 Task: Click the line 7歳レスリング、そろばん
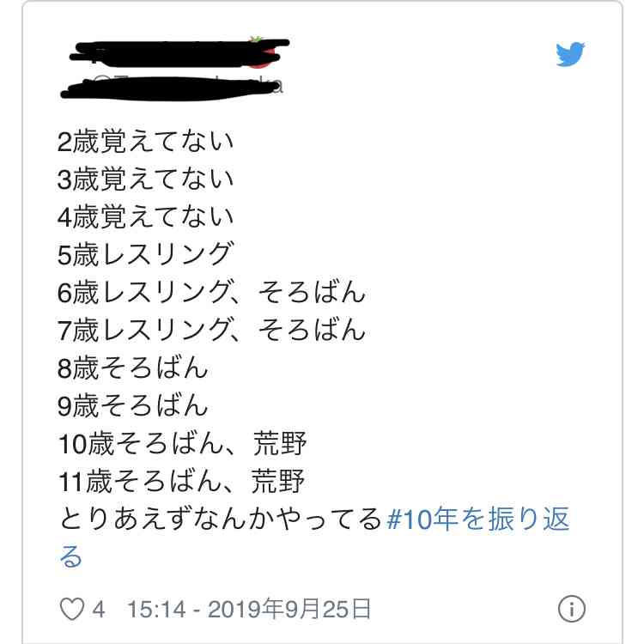pyautogui.click(x=211, y=330)
